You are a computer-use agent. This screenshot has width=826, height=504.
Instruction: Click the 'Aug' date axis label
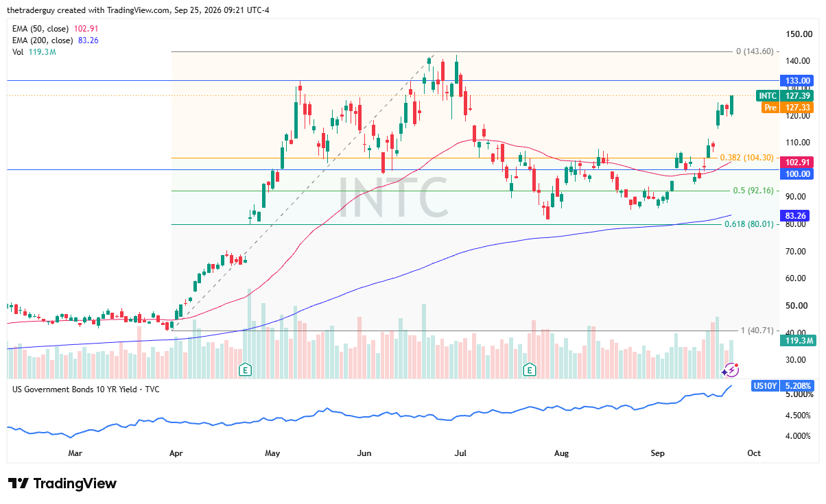tap(562, 453)
